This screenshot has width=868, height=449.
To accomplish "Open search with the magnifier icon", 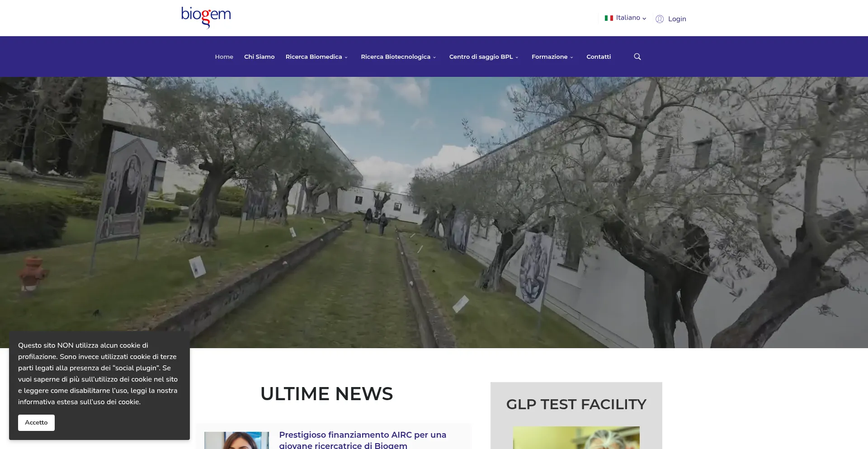I will coord(637,57).
